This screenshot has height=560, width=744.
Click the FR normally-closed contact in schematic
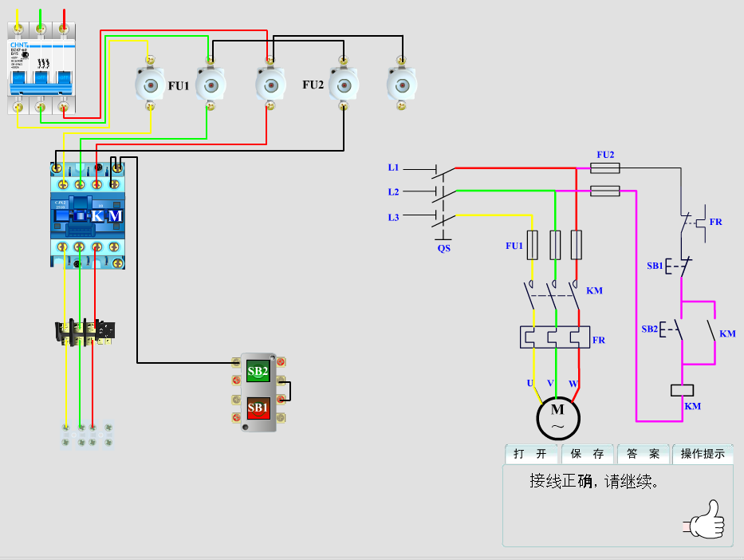pyautogui.click(x=693, y=223)
